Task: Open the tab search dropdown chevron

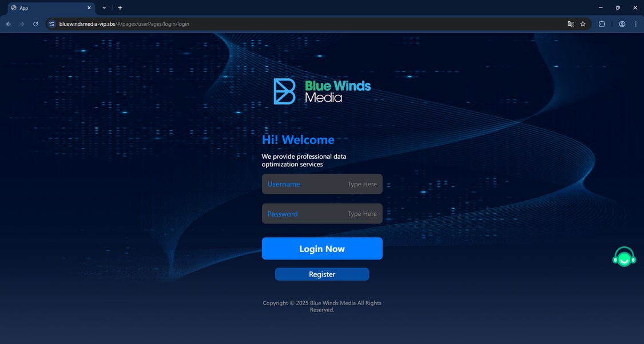Action: point(104,7)
